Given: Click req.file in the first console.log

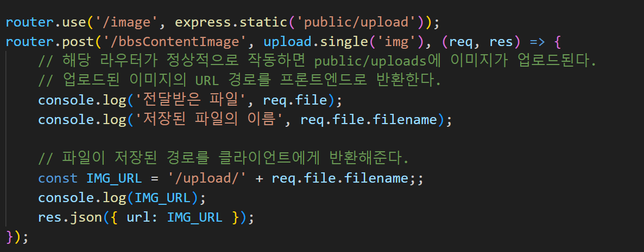Looking at the screenshot, I should pyautogui.click(x=295, y=100).
